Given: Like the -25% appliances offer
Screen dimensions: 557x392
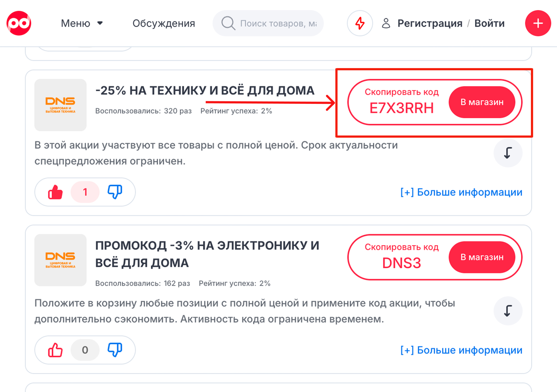Looking at the screenshot, I should [x=55, y=192].
